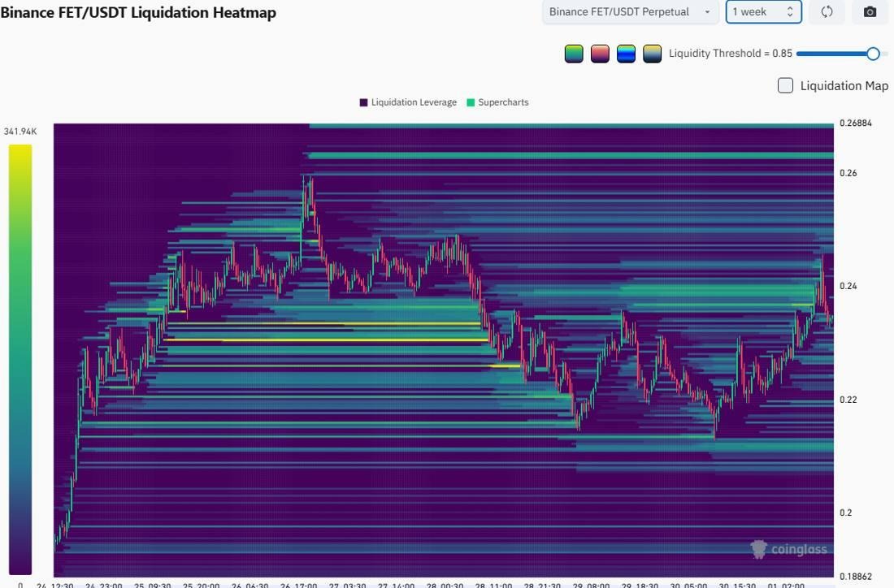The height and width of the screenshot is (588, 894).
Task: Click the 0.22 price axis label
Action: (848, 400)
